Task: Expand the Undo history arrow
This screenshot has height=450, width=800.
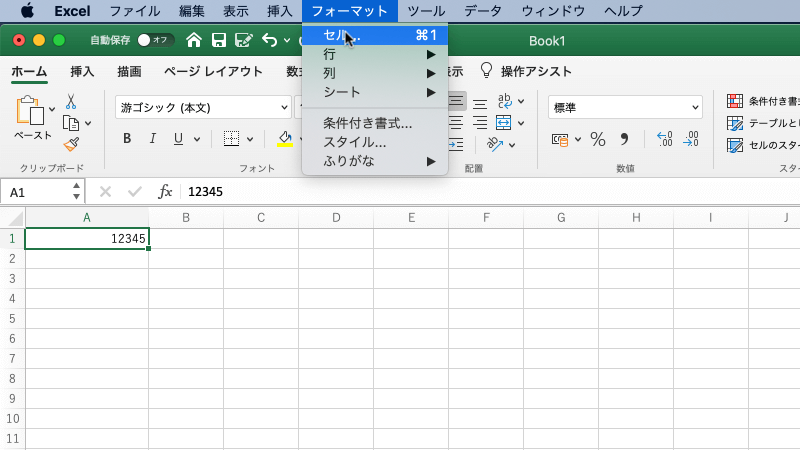Action: click(x=287, y=40)
